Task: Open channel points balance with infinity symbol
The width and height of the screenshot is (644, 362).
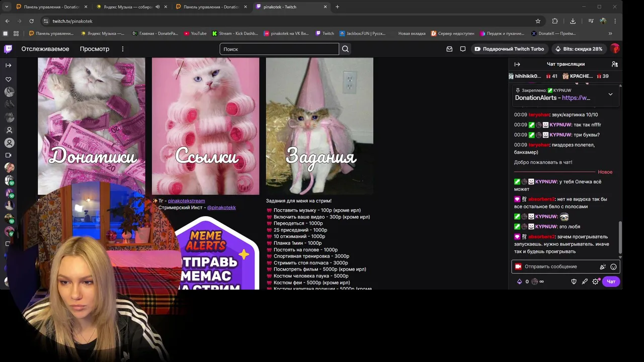Action: click(538, 282)
